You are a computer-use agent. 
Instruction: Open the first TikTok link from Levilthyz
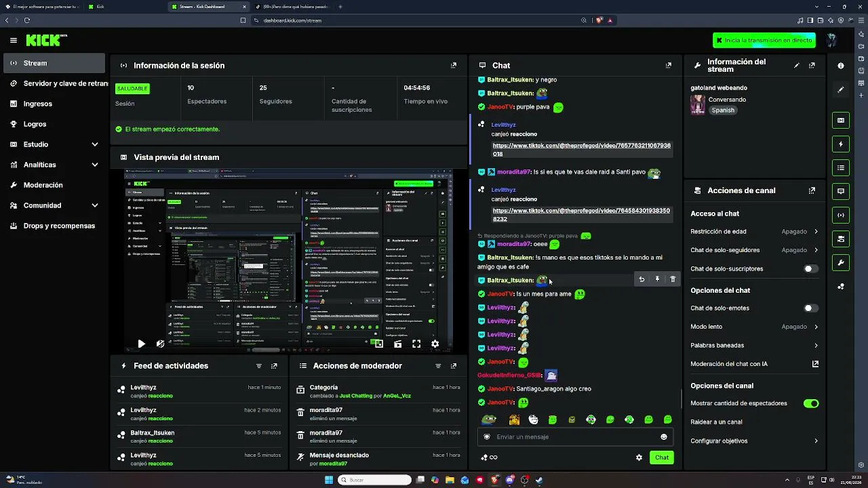pyautogui.click(x=581, y=150)
